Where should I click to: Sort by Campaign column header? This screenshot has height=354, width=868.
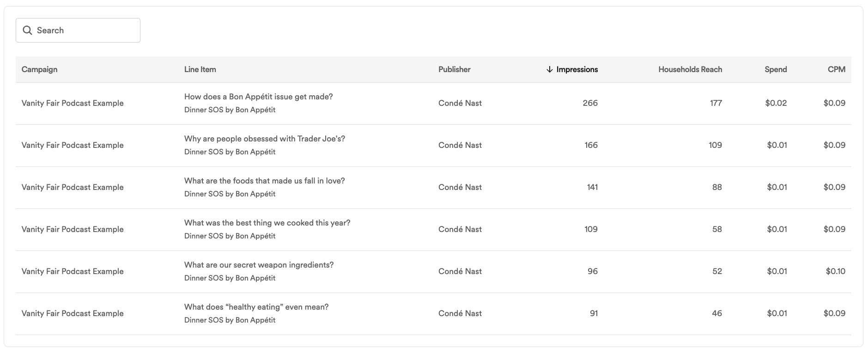40,69
